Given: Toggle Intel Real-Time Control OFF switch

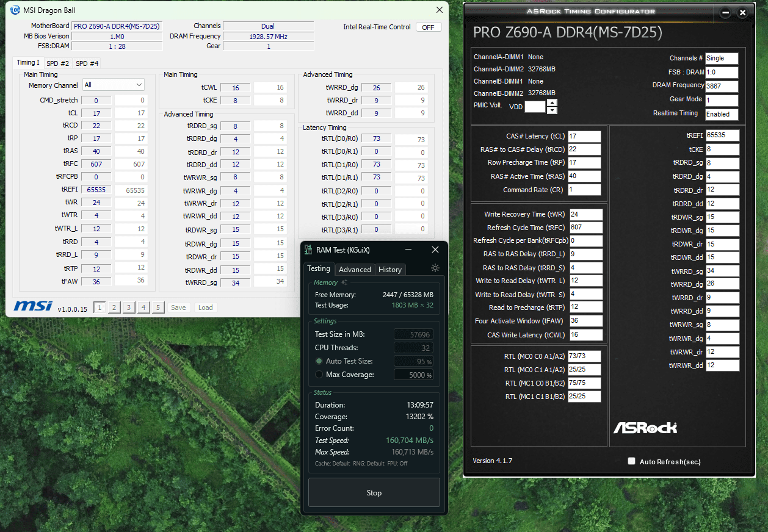Looking at the screenshot, I should point(429,27).
